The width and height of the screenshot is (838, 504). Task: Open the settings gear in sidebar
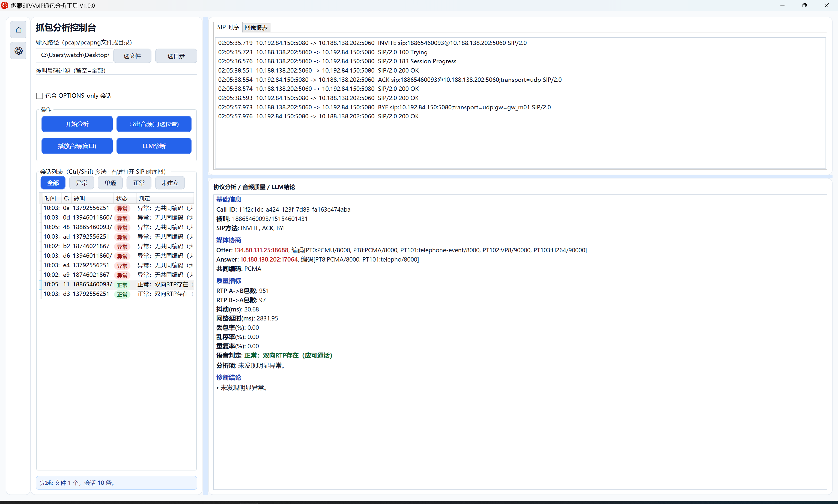click(x=18, y=51)
